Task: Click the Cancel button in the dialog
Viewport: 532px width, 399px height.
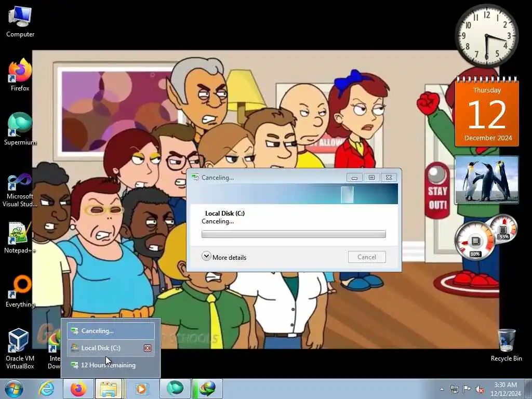Action: pos(367,257)
